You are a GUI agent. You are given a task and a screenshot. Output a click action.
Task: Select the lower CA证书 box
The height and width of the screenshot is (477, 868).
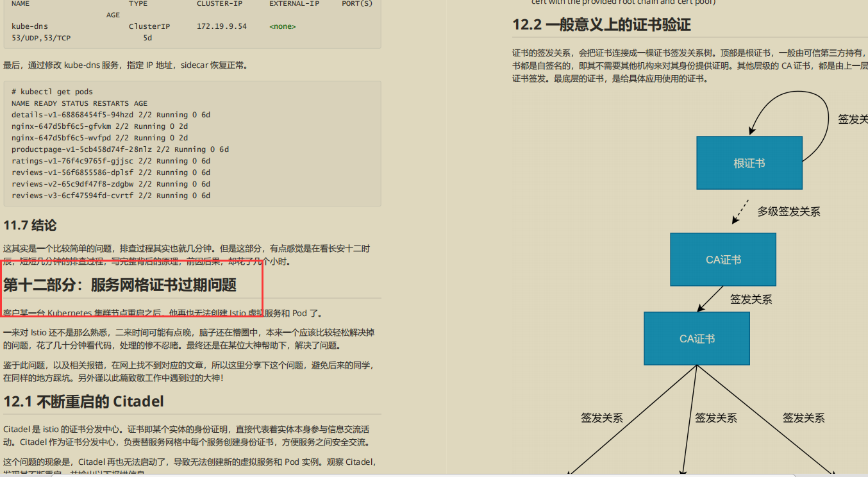pyautogui.click(x=696, y=338)
